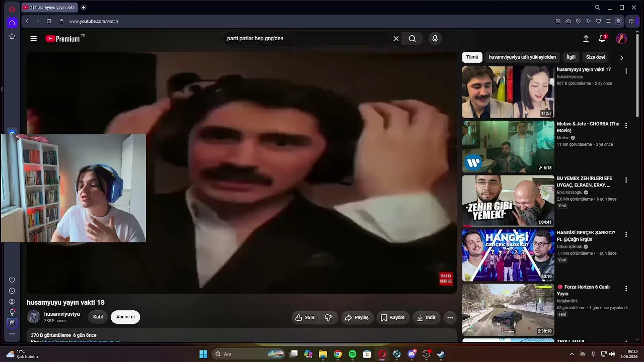Open the Windows Start menu
644x362 pixels.
pyautogui.click(x=203, y=354)
